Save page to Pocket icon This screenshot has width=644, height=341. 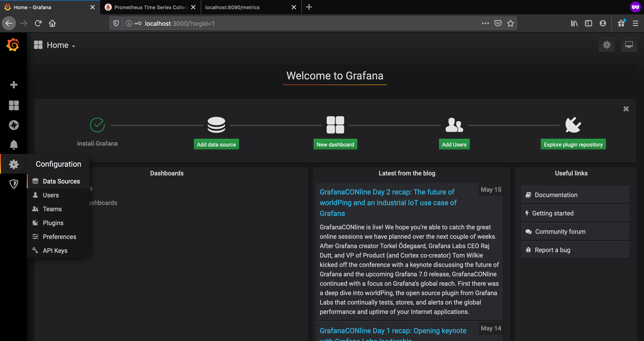click(498, 23)
